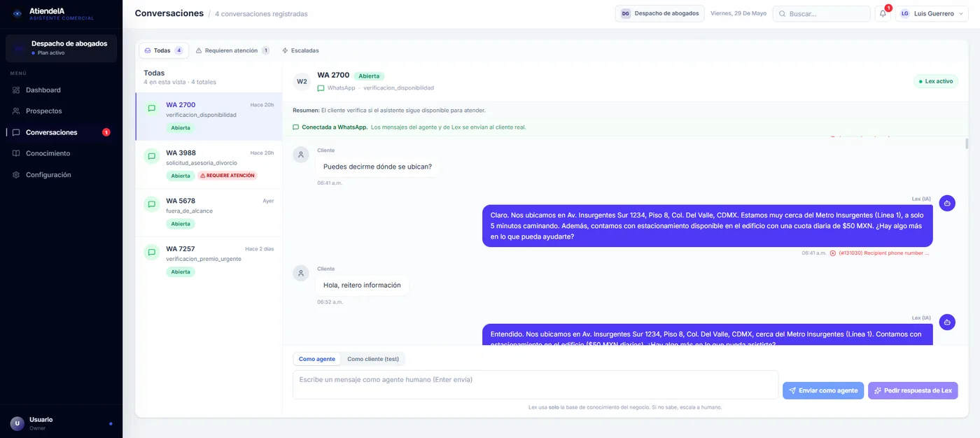Toggle the Lex activo status pill

[936, 81]
